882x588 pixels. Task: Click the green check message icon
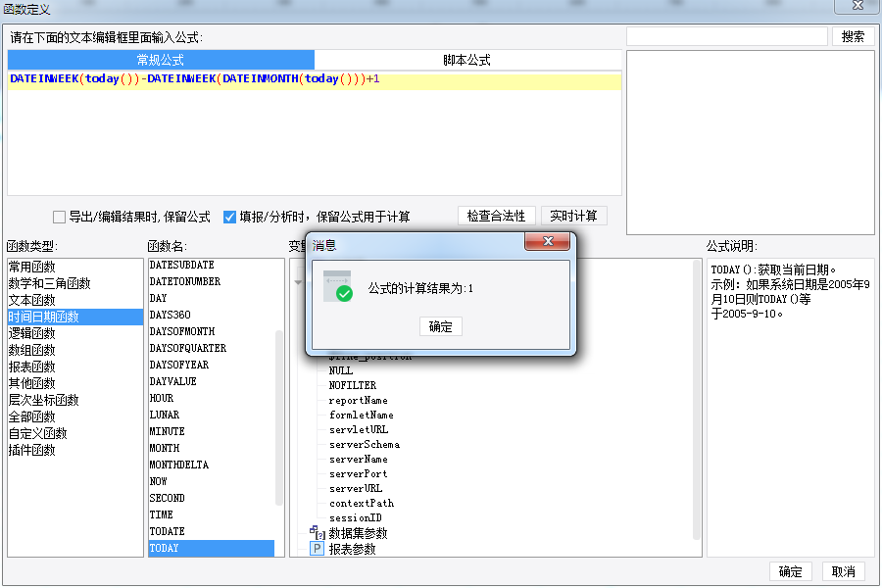(337, 286)
